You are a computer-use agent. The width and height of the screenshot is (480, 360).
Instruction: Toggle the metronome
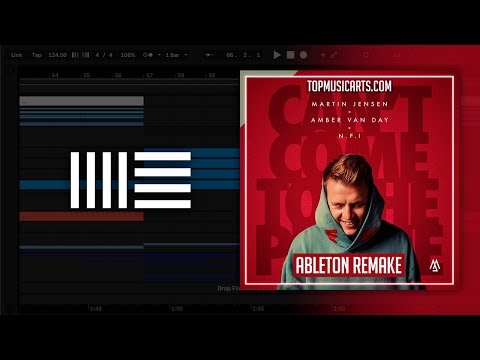[x=148, y=55]
